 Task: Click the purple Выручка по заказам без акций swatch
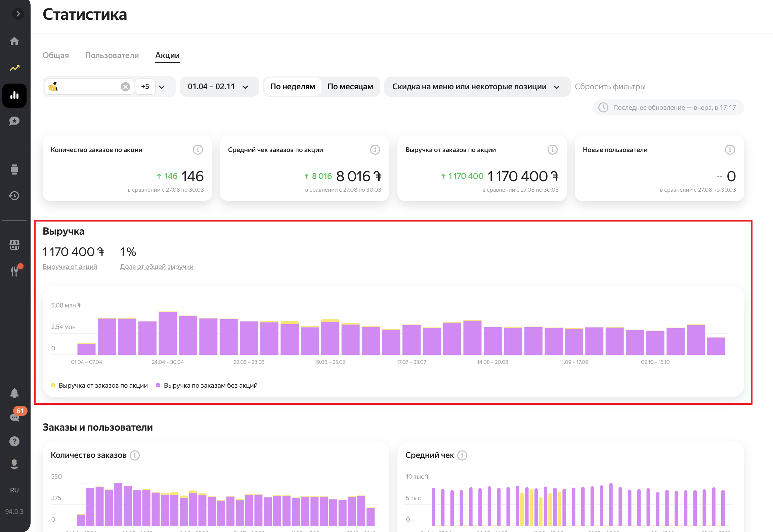click(158, 385)
